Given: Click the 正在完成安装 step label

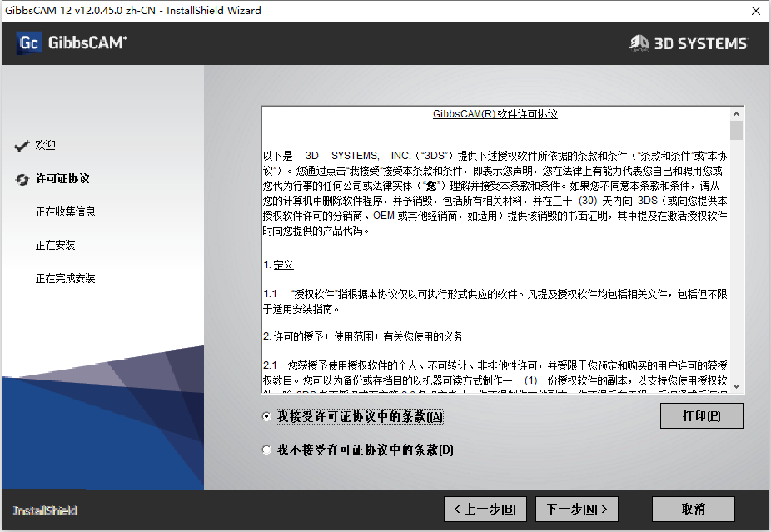Looking at the screenshot, I should click(x=66, y=279).
